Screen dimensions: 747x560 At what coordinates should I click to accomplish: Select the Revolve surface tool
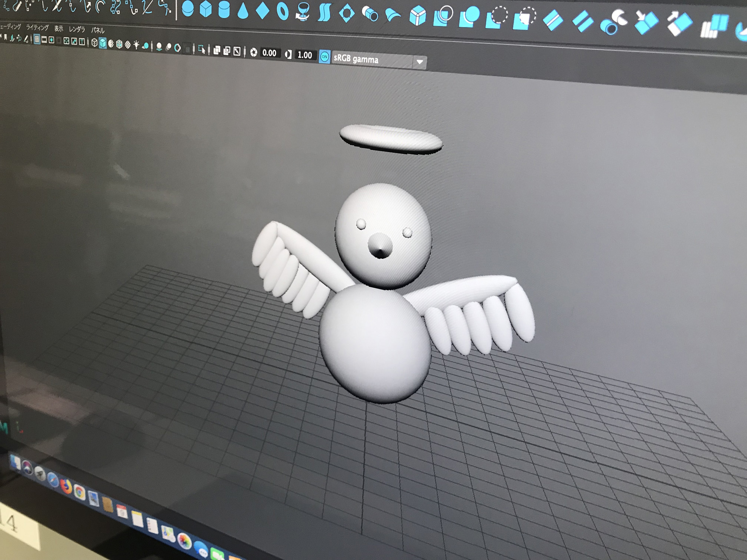(x=302, y=12)
